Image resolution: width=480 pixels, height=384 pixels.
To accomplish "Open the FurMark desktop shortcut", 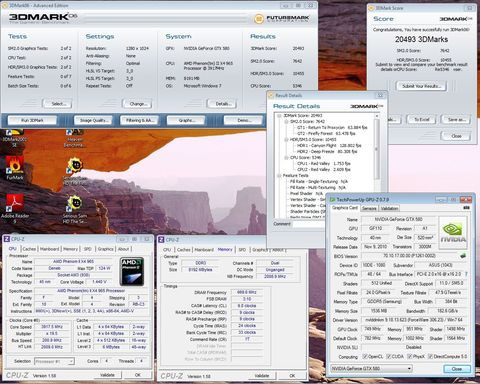I will (x=15, y=168).
